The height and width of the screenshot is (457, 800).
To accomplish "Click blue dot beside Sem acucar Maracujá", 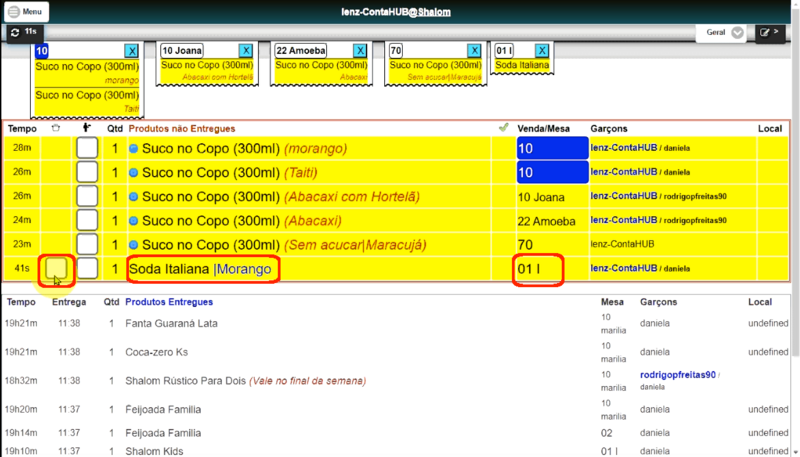I will point(134,245).
